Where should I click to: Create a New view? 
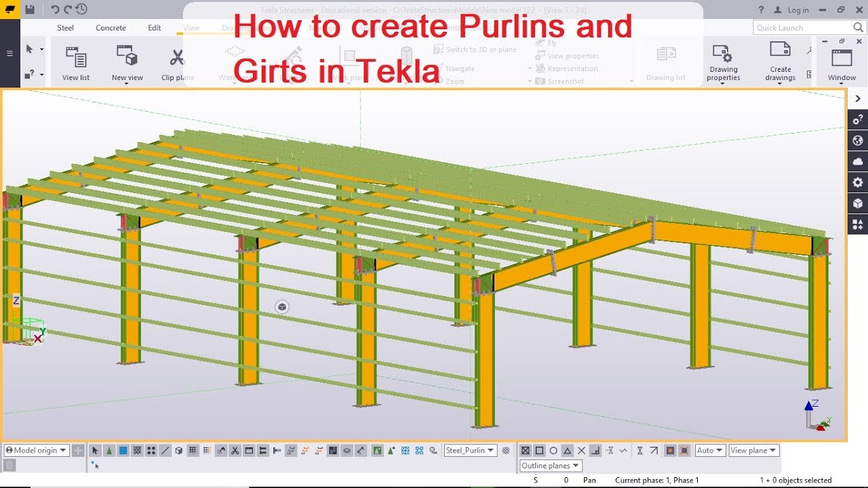(127, 62)
